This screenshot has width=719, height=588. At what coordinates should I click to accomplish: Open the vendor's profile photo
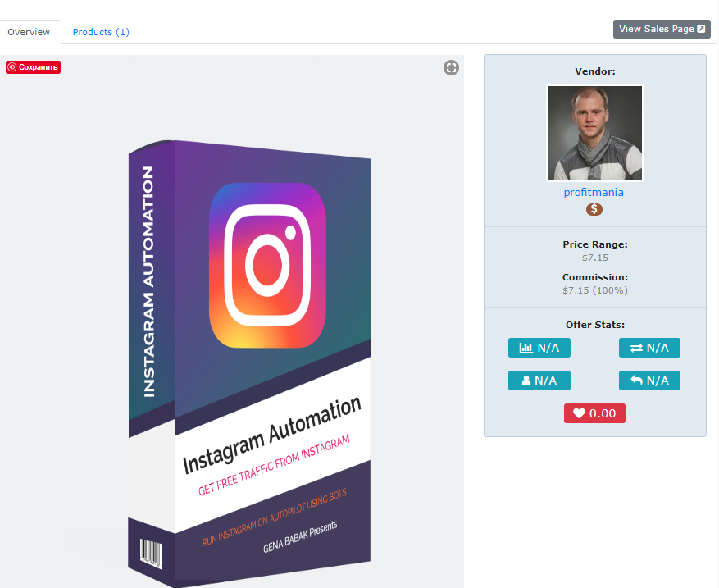(x=595, y=133)
